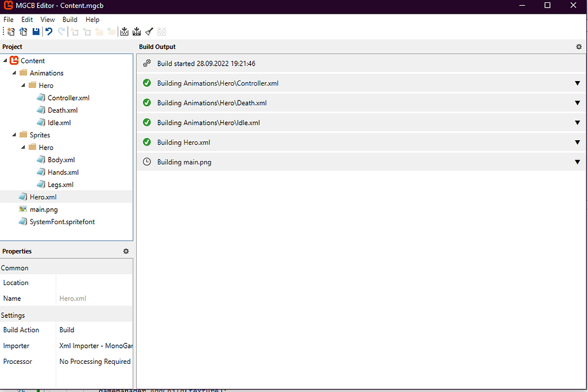Image resolution: width=588 pixels, height=392 pixels.
Task: Collapse the Hero folder under Sprites
Action: (x=23, y=147)
